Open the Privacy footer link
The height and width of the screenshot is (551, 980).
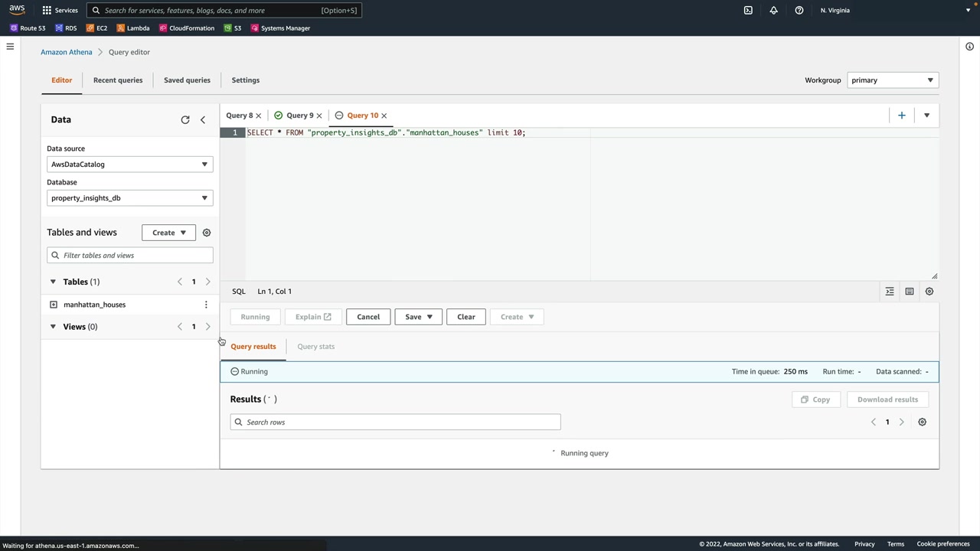(864, 544)
